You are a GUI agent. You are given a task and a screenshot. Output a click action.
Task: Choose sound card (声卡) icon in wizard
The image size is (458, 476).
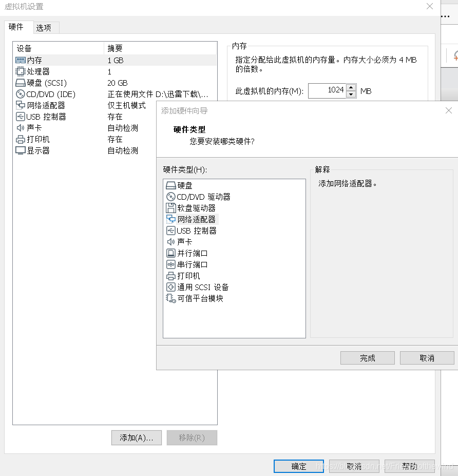(x=171, y=242)
